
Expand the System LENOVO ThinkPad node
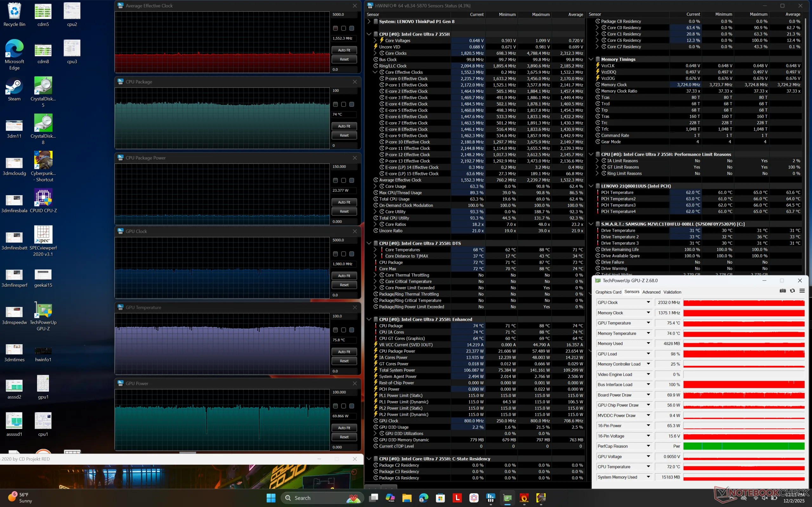pos(369,22)
